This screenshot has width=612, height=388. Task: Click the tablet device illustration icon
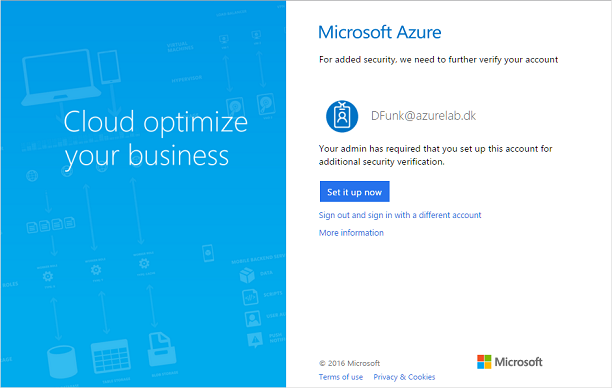pyautogui.click(x=109, y=67)
